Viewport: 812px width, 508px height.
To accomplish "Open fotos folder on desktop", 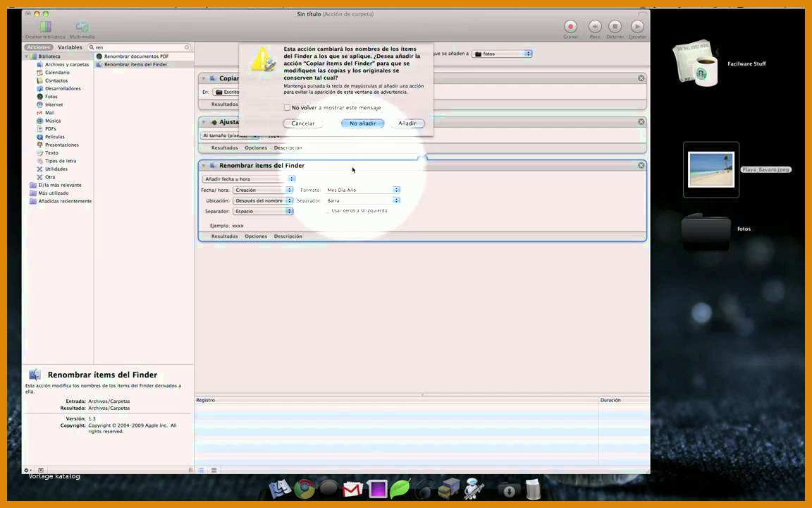I will tap(706, 231).
